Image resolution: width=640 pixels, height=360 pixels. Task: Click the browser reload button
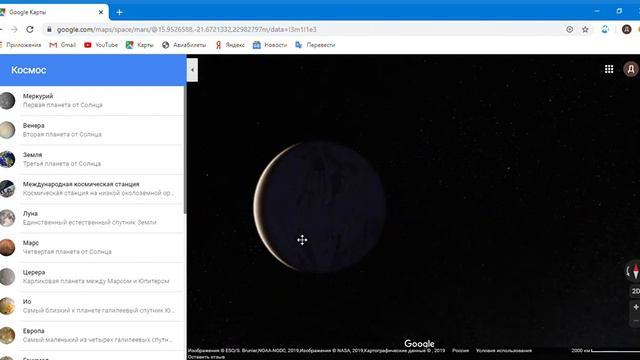click(30, 29)
